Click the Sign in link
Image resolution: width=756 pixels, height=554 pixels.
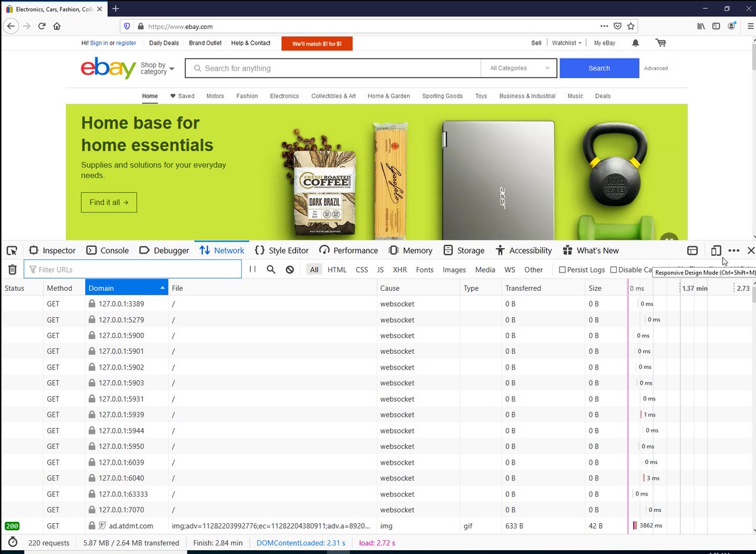pos(99,43)
